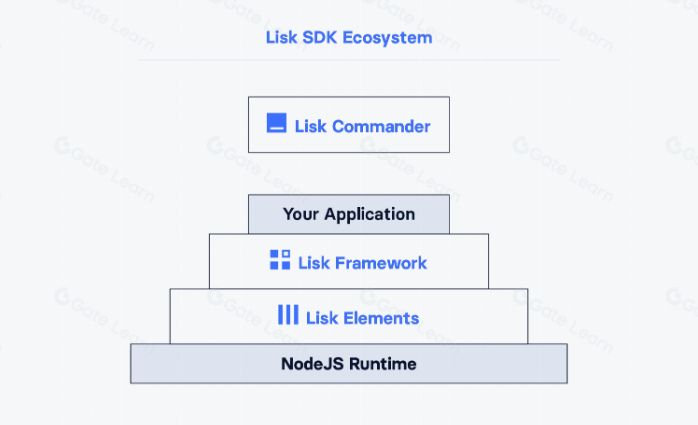Click the Your Application block

349,214
